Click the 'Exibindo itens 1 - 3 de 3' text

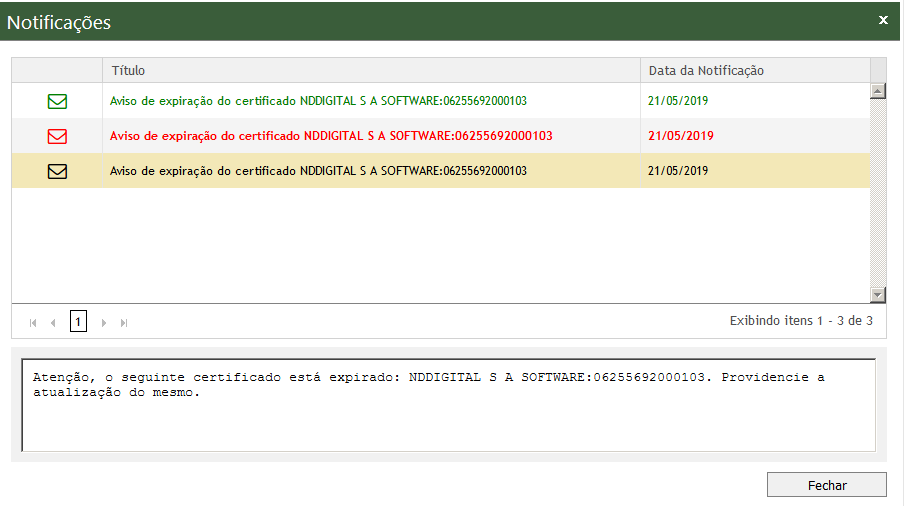coord(801,321)
